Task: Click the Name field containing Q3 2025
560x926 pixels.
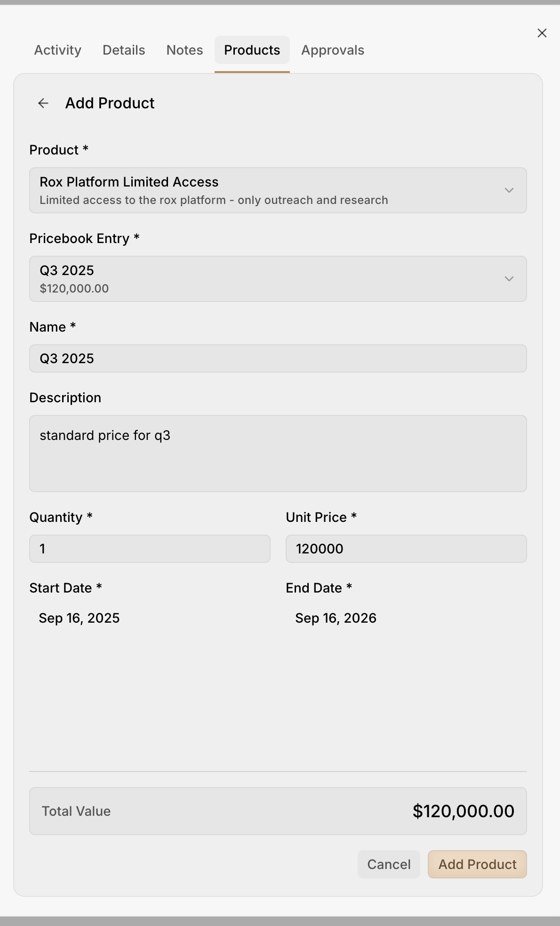Action: coord(278,358)
